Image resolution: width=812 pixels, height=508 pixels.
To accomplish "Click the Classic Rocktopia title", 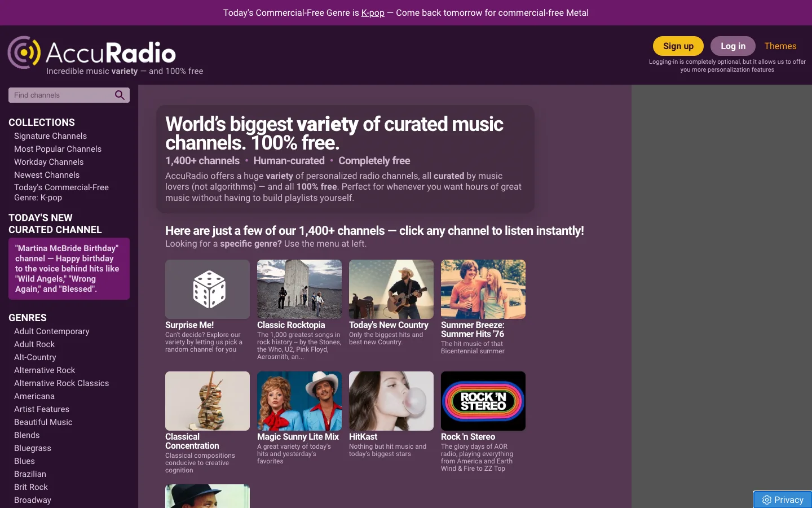I will [291, 325].
